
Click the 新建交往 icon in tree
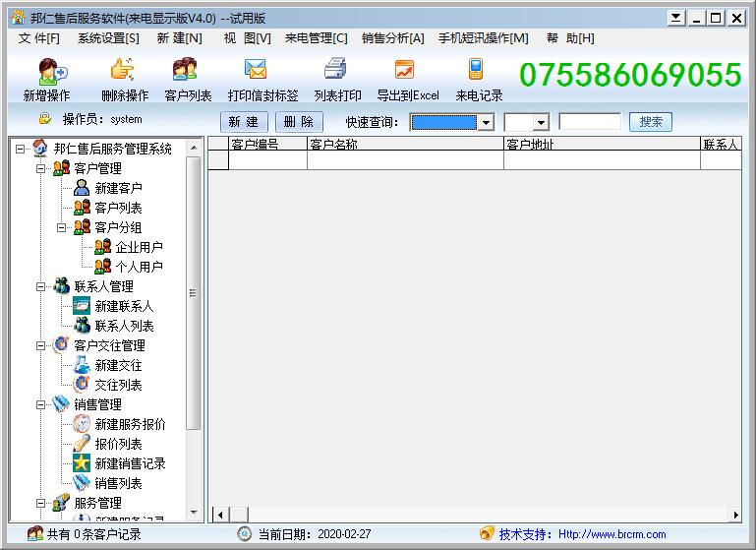(82, 365)
